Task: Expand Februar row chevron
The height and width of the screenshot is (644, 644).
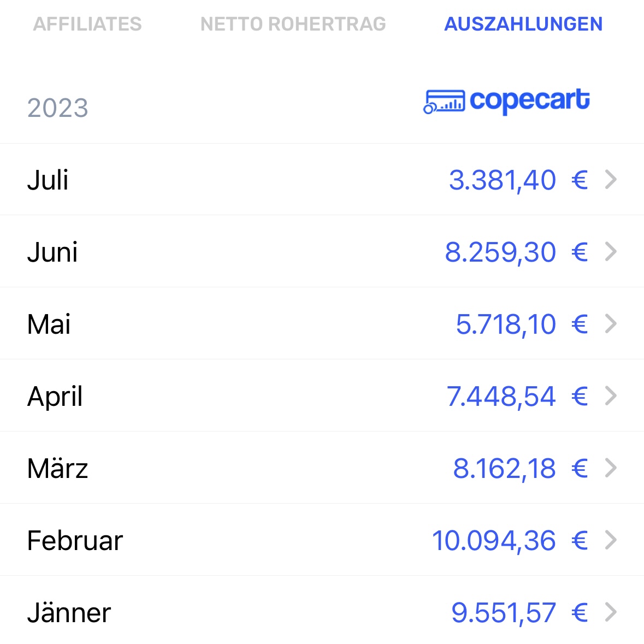Action: point(611,540)
